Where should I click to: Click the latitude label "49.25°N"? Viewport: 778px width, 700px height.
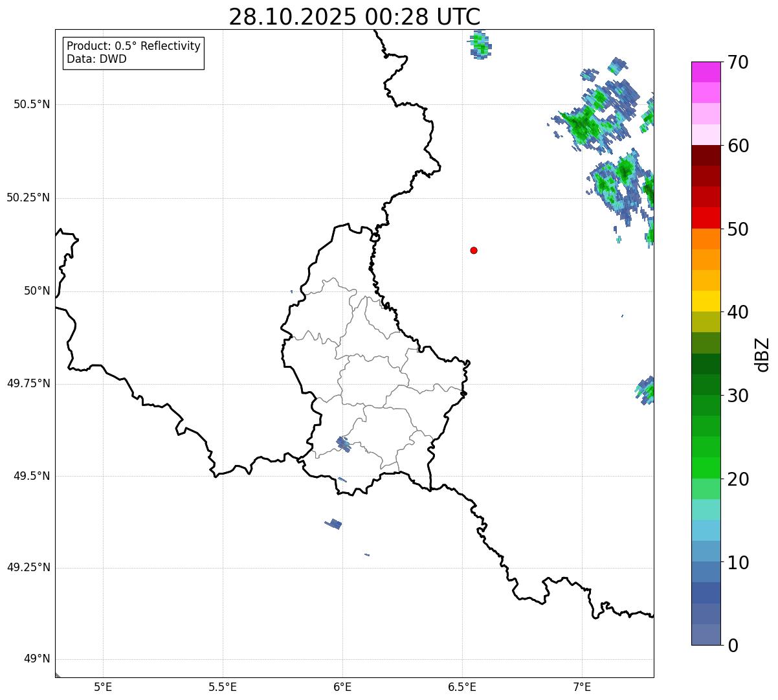click(x=28, y=567)
